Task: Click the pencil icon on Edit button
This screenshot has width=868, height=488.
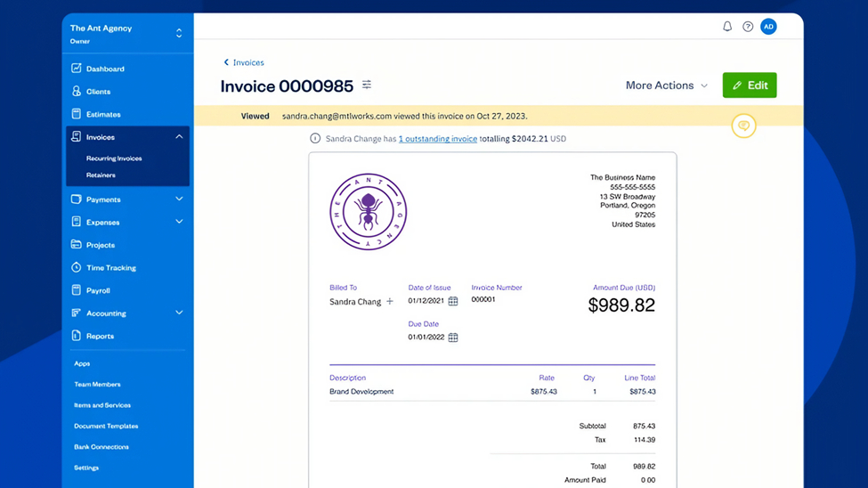Action: pyautogui.click(x=737, y=85)
